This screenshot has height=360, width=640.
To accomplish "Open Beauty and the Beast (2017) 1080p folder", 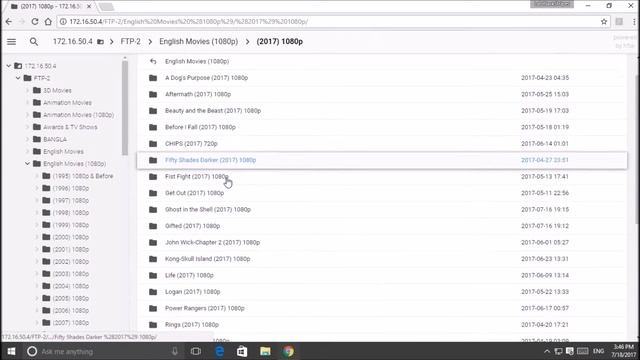I will click(x=213, y=111).
